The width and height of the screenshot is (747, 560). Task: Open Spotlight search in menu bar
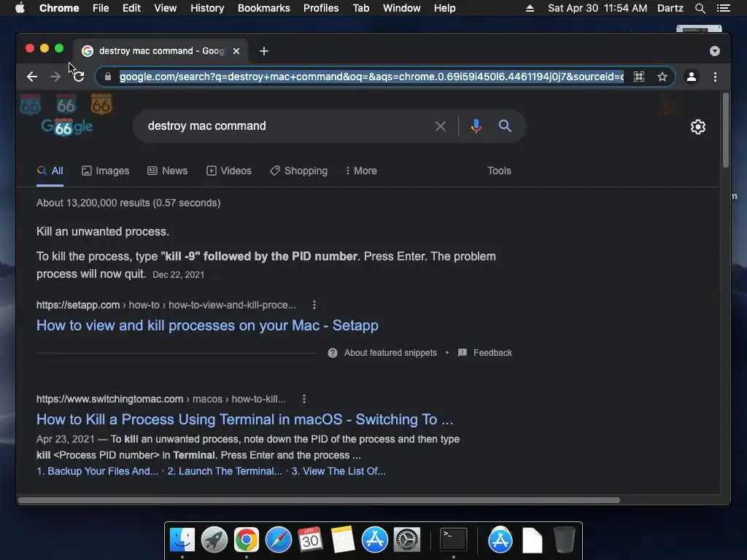(700, 8)
